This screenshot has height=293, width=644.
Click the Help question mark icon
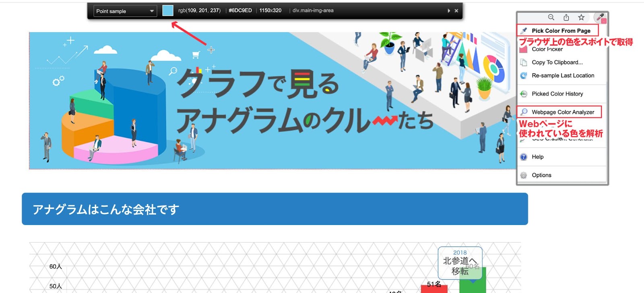click(523, 157)
